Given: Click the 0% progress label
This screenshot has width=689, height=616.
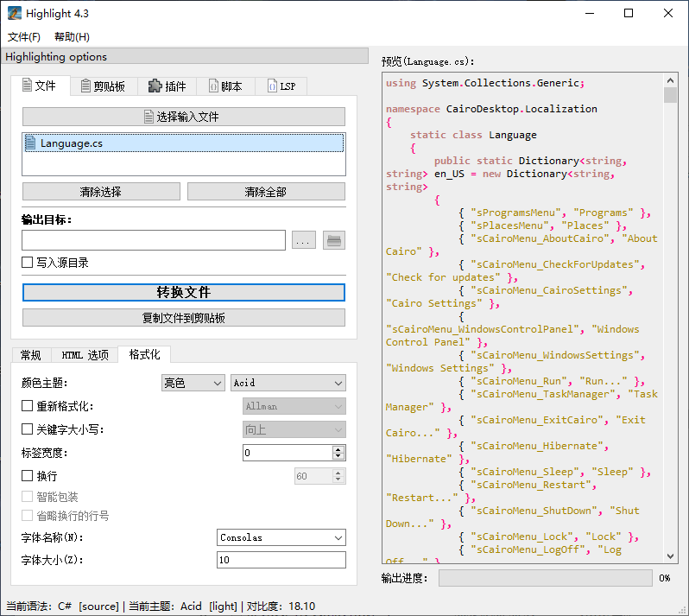Looking at the screenshot, I should (665, 578).
